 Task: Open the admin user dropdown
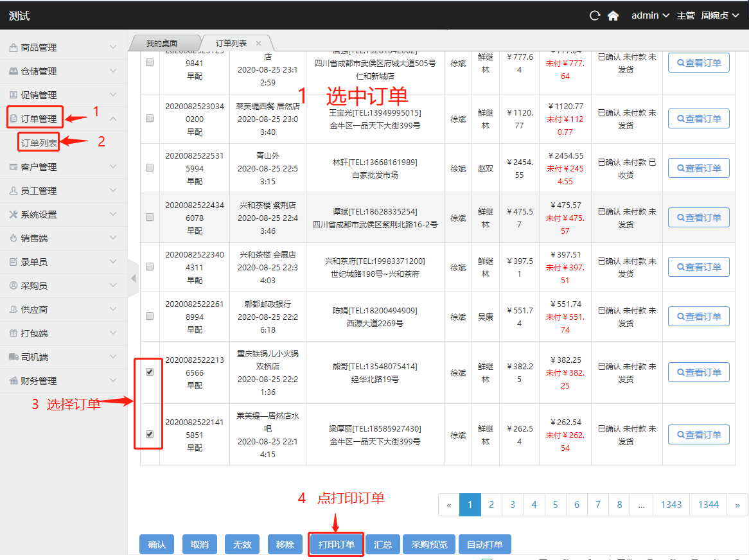(x=650, y=15)
